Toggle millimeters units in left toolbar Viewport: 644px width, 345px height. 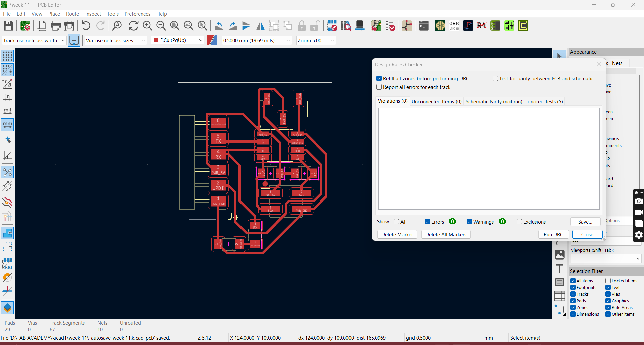7,125
